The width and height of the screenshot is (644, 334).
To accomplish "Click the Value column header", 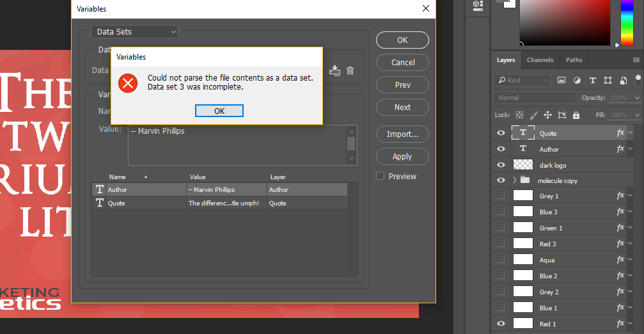I will [197, 177].
